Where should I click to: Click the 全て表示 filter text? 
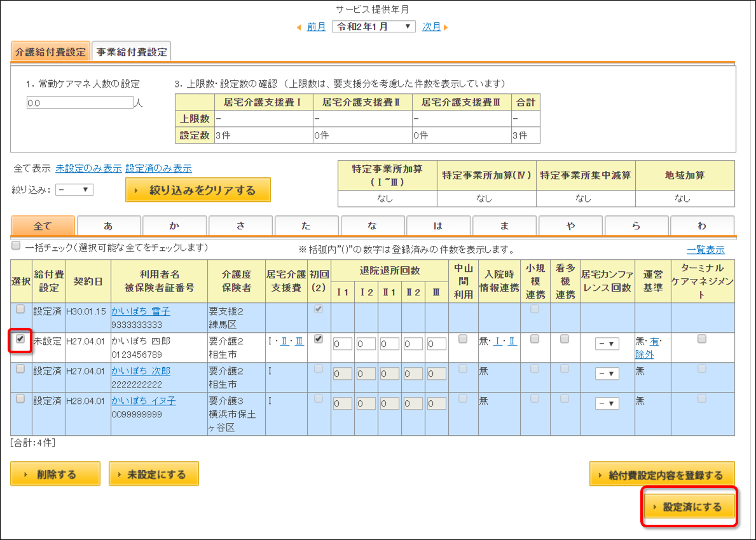(32, 168)
